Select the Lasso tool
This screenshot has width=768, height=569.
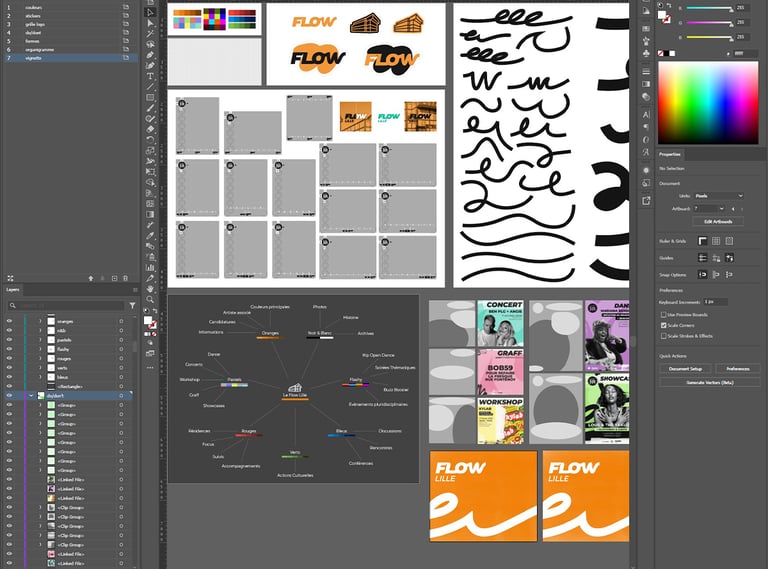point(150,44)
